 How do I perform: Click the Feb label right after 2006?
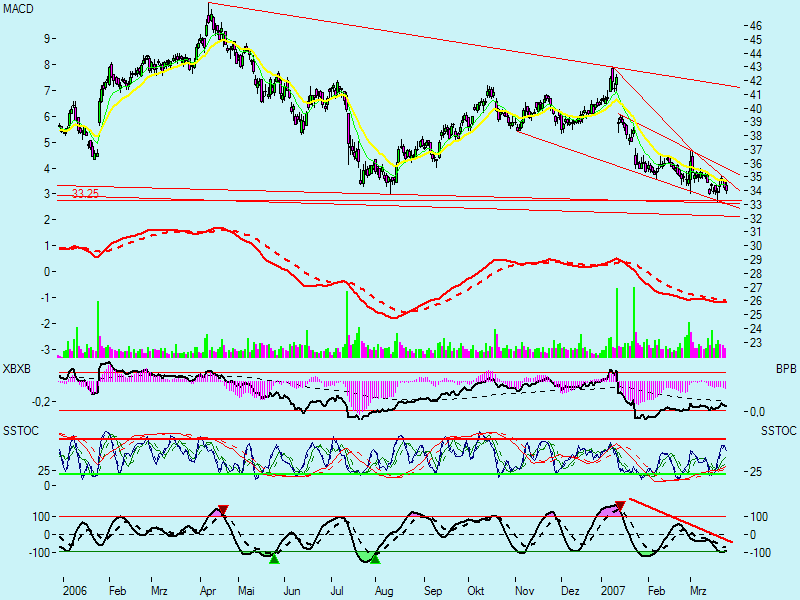(x=117, y=591)
